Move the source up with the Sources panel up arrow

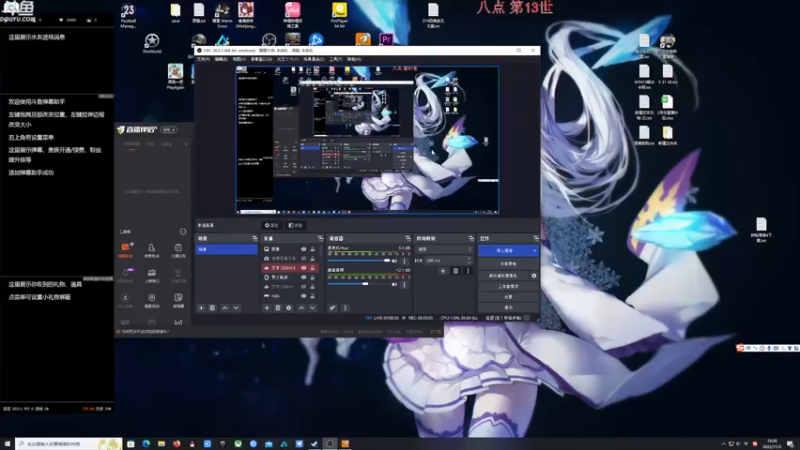[x=301, y=308]
